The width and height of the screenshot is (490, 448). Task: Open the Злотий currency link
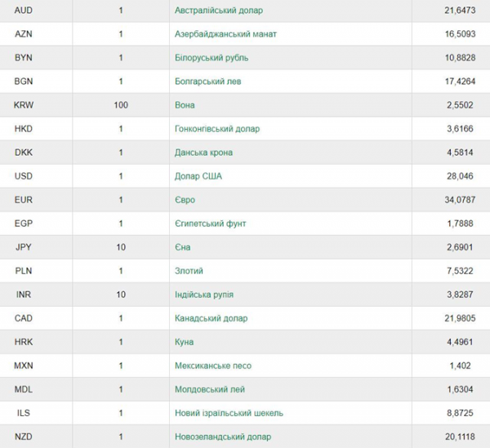189,271
